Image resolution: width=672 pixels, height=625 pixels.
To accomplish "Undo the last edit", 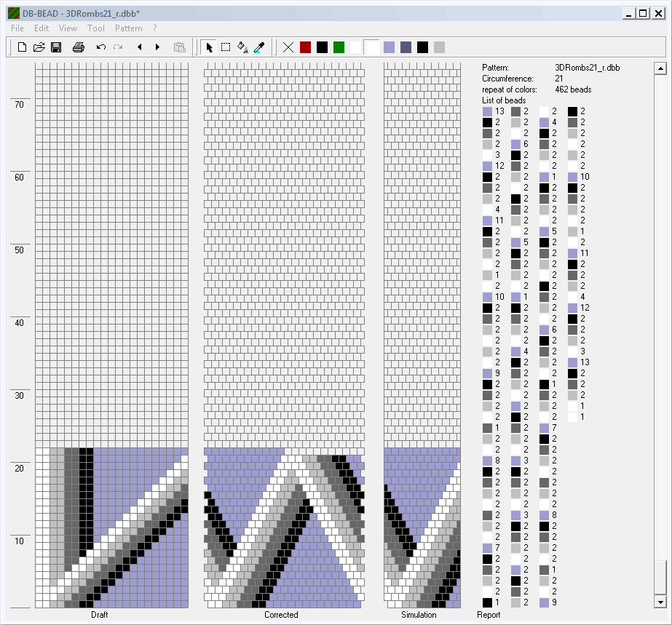I will pyautogui.click(x=101, y=47).
